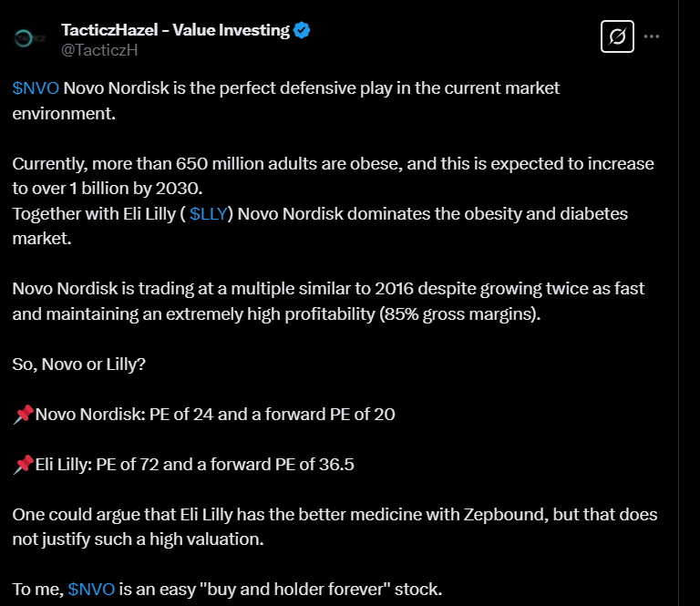The height and width of the screenshot is (606, 700).
Task: Click the 'So, Novo or Lilly?' line
Action: point(79,365)
